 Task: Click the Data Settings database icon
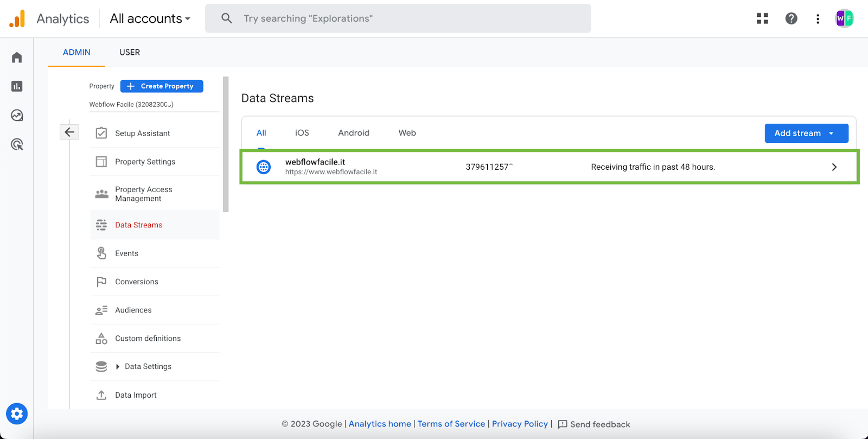101,367
